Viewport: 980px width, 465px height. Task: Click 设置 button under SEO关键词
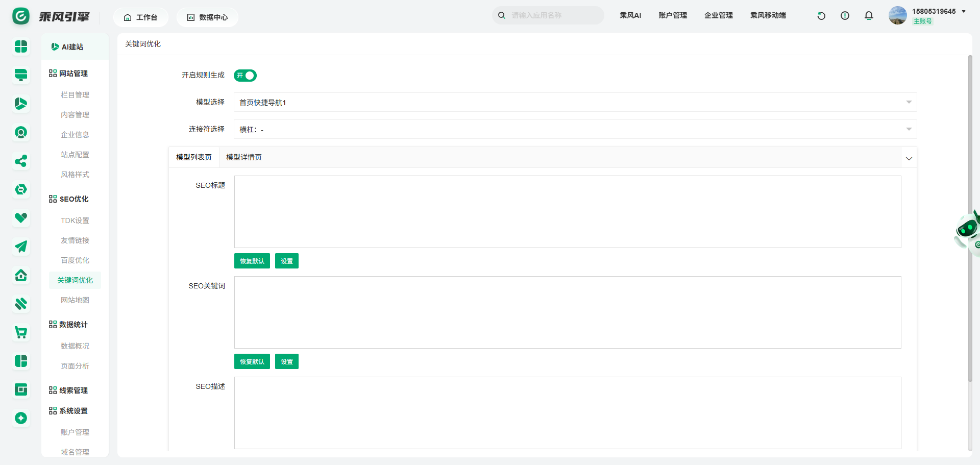(x=286, y=361)
